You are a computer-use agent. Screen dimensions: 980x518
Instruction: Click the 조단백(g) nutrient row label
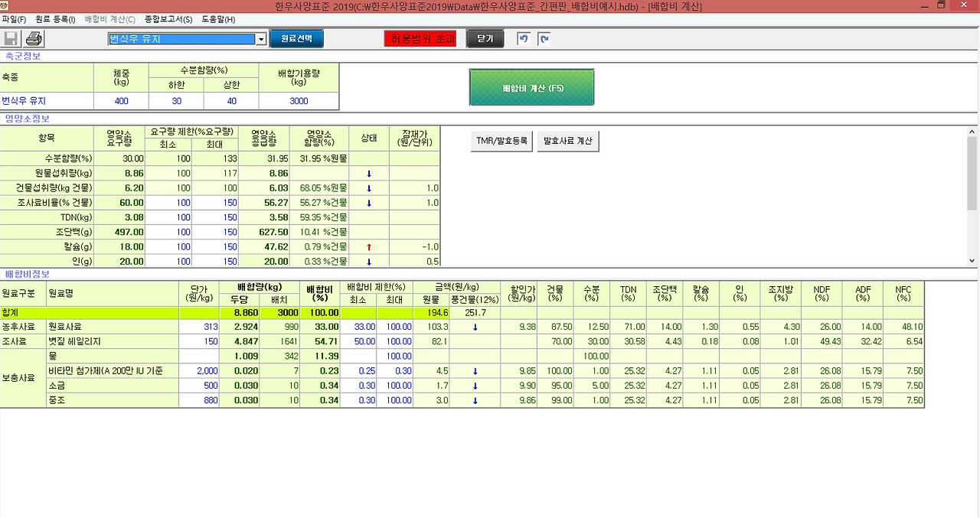[47, 232]
